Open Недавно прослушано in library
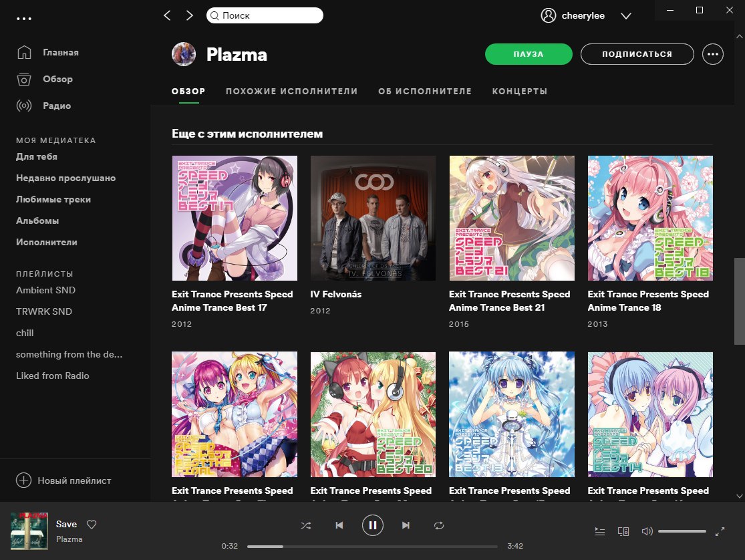745x560 pixels. click(66, 178)
